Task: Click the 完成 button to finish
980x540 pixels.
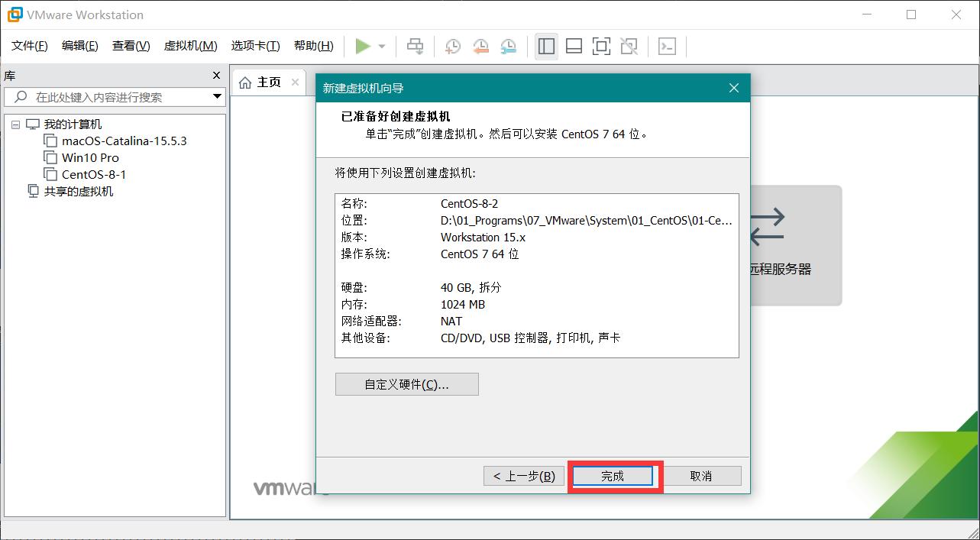Action: tap(613, 476)
